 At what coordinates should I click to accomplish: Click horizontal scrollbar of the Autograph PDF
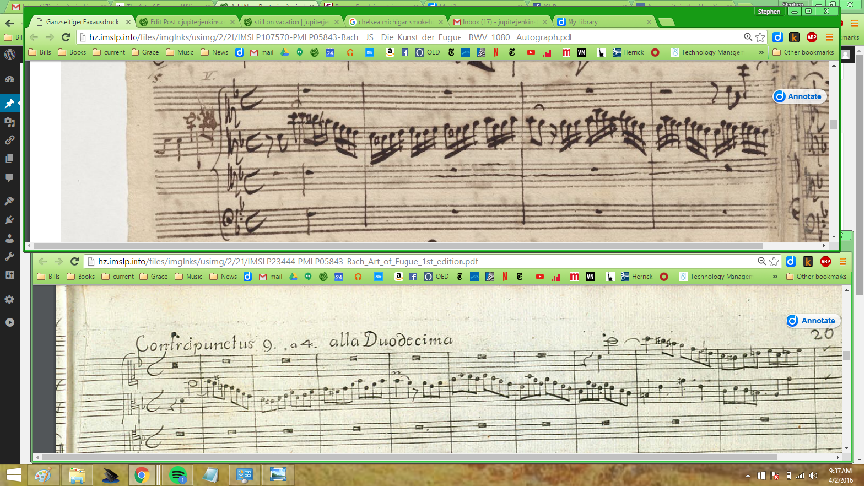tap(399, 245)
